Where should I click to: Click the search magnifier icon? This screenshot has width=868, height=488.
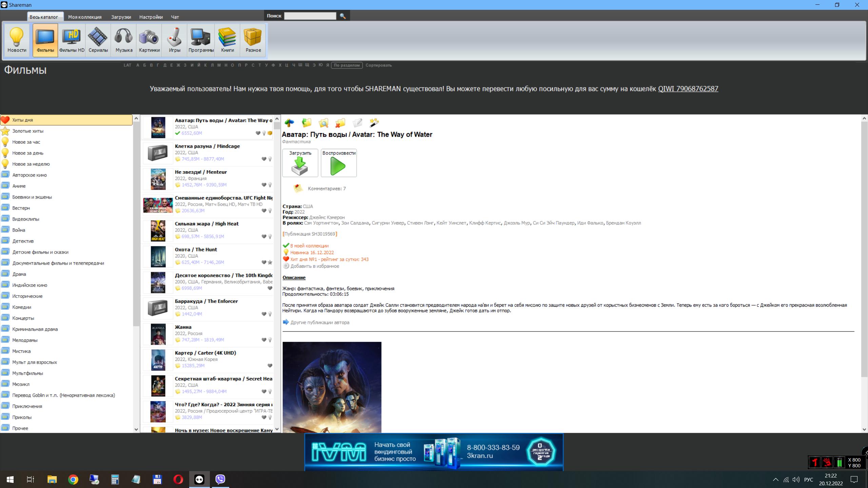click(x=343, y=16)
